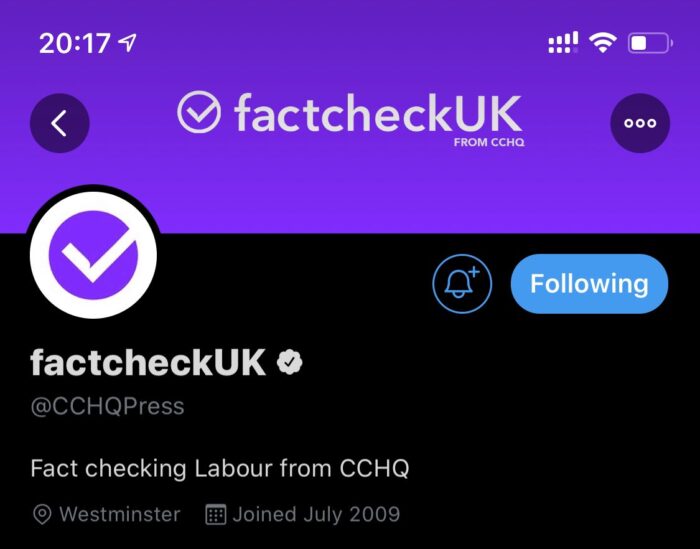Tap the location pin icon
The image size is (700, 549).
(x=42, y=515)
